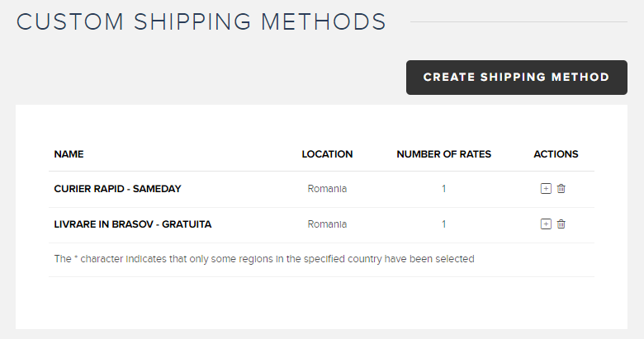This screenshot has height=339, width=644.
Task: Open the edit icon for Curier Rapid - Sameday
Action: pyautogui.click(x=546, y=188)
